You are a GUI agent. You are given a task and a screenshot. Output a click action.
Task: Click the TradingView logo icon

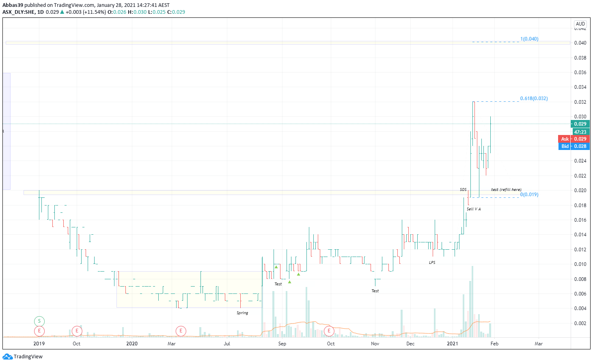(7, 357)
